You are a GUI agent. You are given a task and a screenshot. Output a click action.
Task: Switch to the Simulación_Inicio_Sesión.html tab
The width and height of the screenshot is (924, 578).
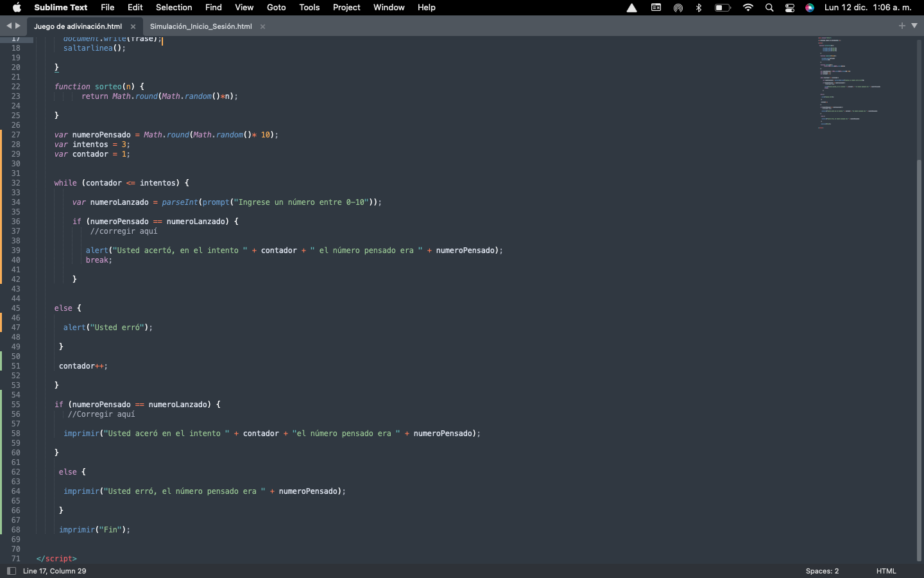click(201, 26)
